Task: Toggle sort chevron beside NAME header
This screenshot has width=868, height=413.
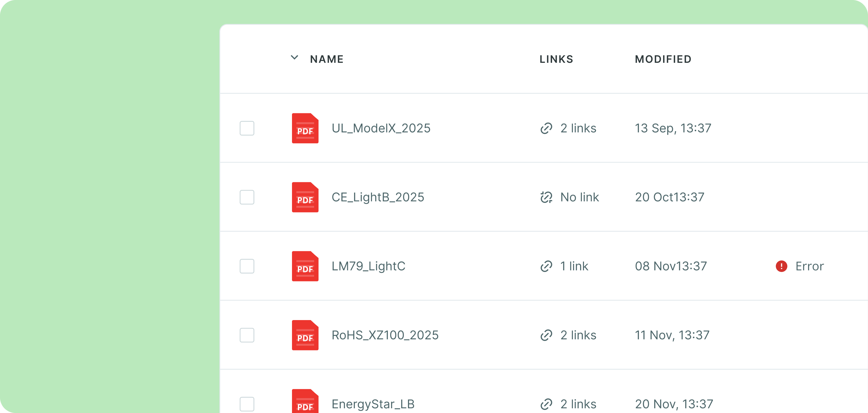Action: (295, 58)
